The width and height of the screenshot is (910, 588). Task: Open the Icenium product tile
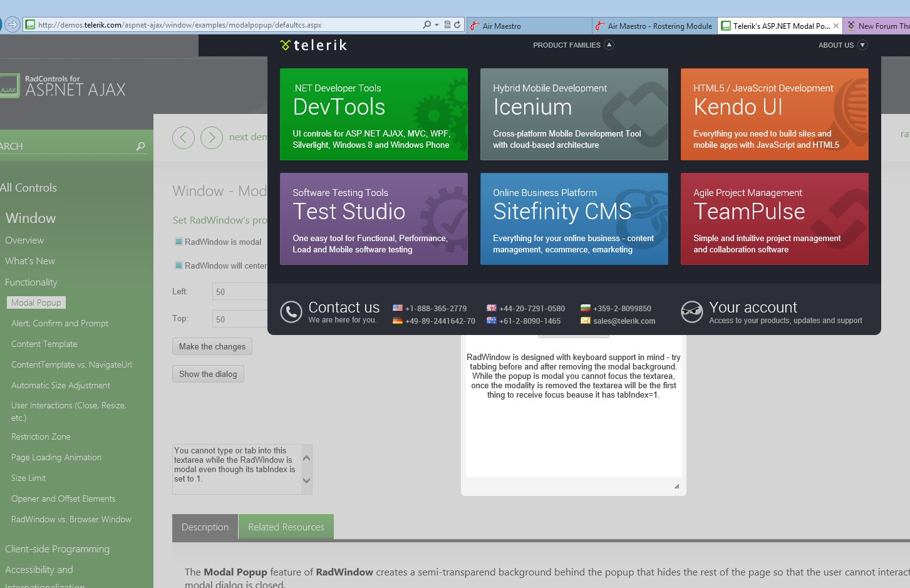coord(574,114)
